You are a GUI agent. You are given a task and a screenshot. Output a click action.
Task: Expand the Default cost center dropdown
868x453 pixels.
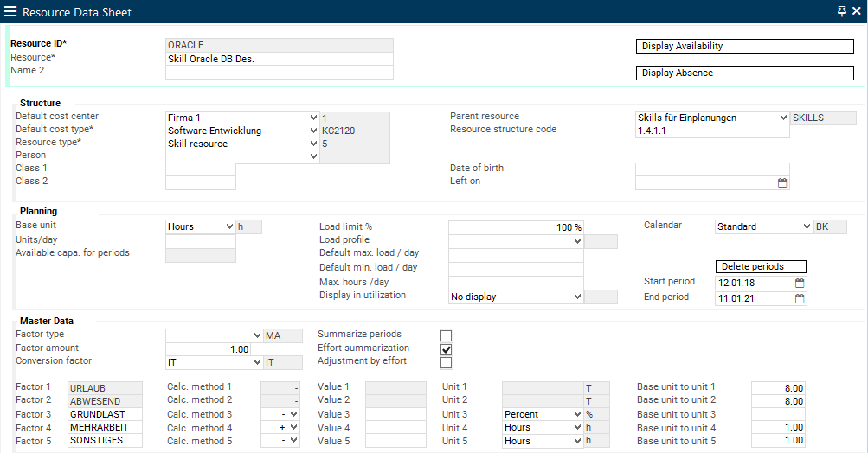coord(312,118)
